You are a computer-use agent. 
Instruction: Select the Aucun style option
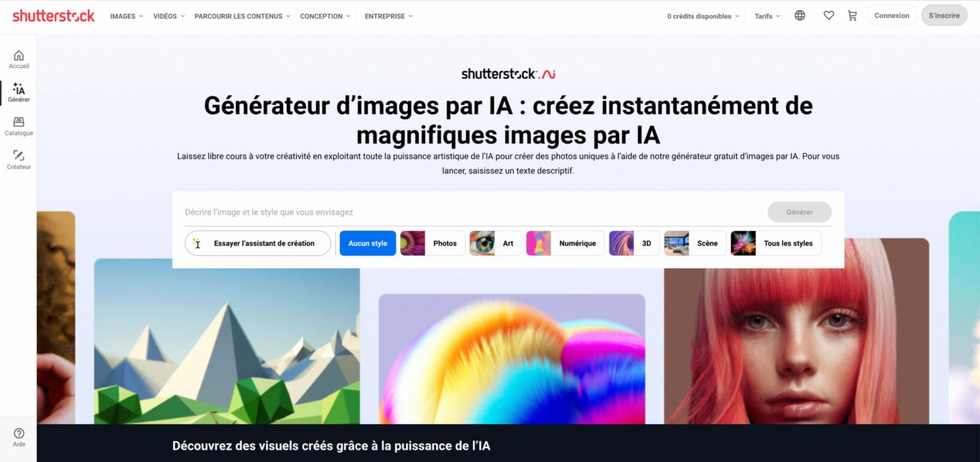368,244
